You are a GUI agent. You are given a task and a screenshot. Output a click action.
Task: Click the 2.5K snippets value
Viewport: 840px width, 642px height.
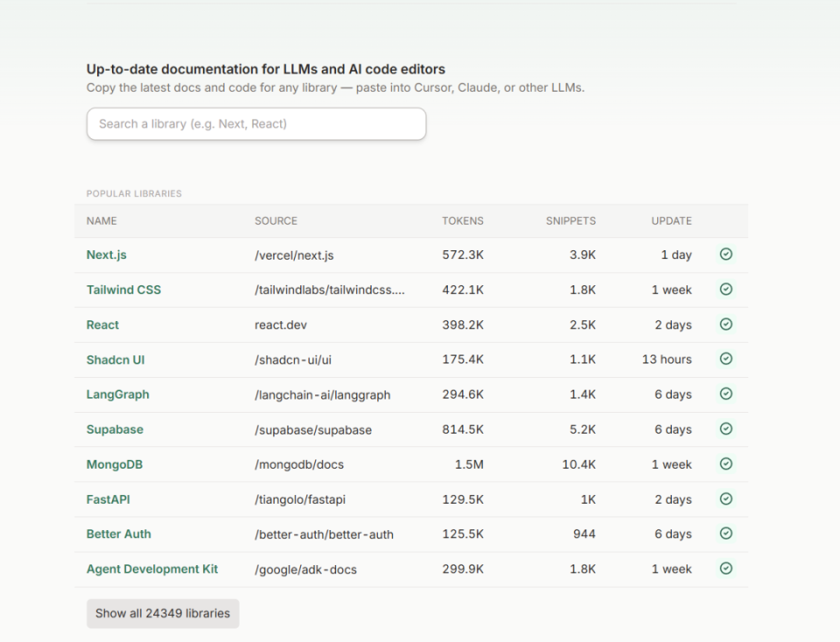(583, 325)
